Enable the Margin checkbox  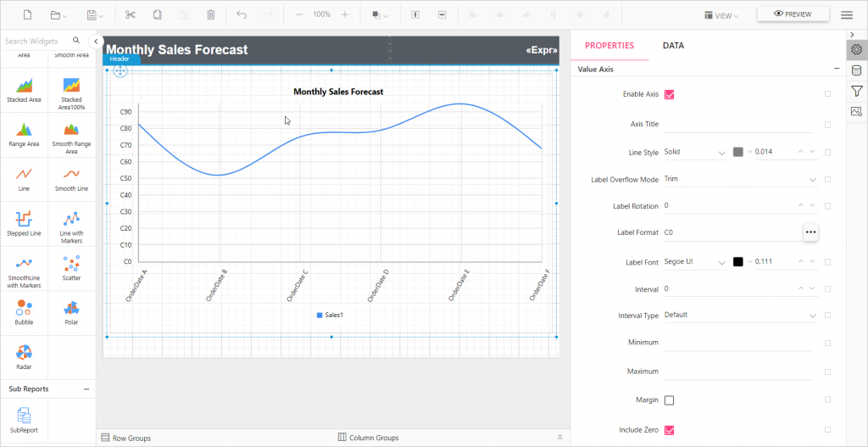[670, 400]
